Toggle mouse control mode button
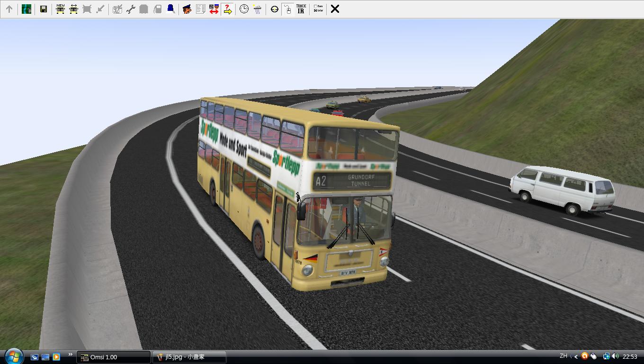 click(x=287, y=9)
